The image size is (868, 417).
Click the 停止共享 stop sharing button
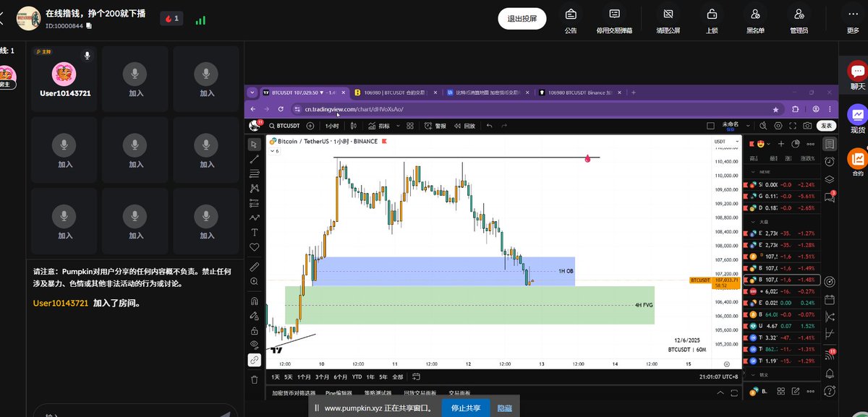[466, 408]
